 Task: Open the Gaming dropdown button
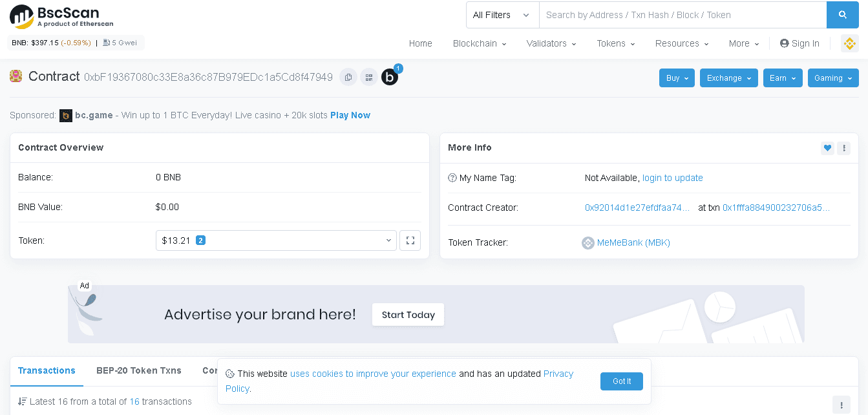[832, 78]
